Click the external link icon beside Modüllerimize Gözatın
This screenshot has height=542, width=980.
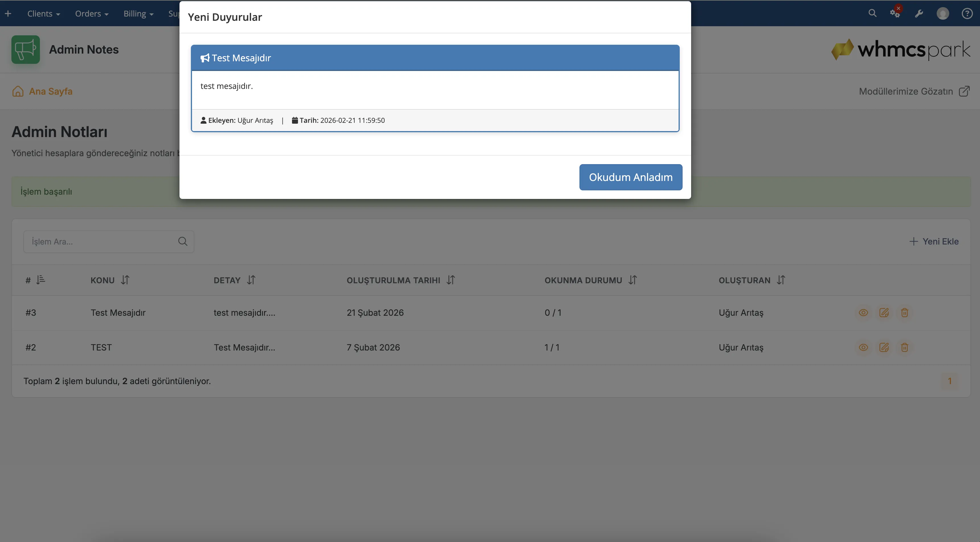(964, 91)
